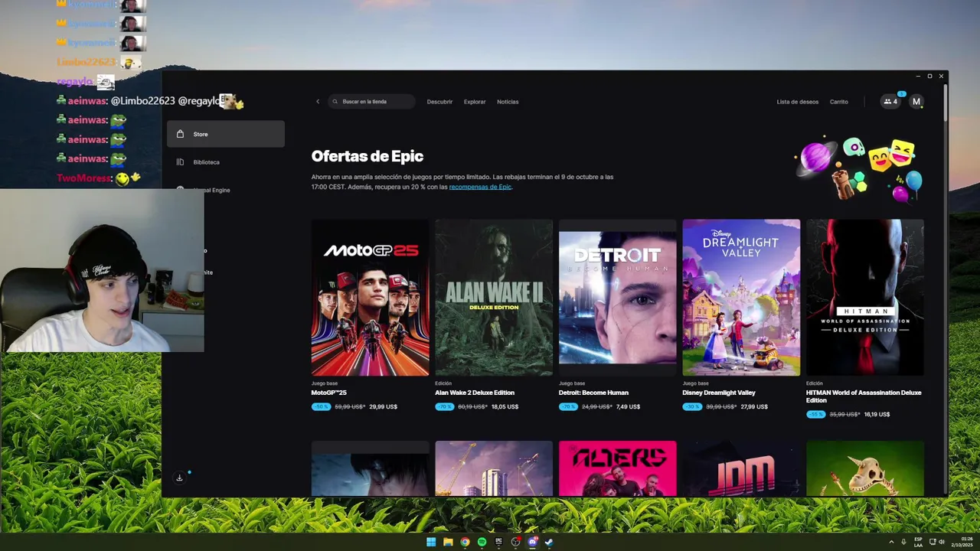The height and width of the screenshot is (551, 980).
Task: Click 'HITMAN World of Assassination Deluxe Edition' title
Action: tap(864, 396)
